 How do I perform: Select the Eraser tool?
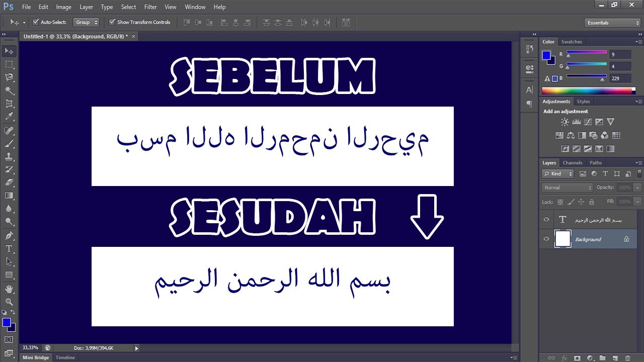click(x=9, y=183)
